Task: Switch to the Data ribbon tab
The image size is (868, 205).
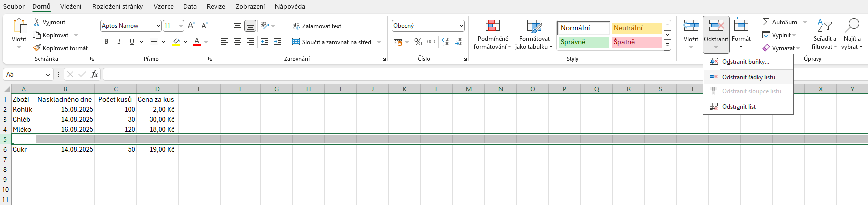Action: coord(190,6)
